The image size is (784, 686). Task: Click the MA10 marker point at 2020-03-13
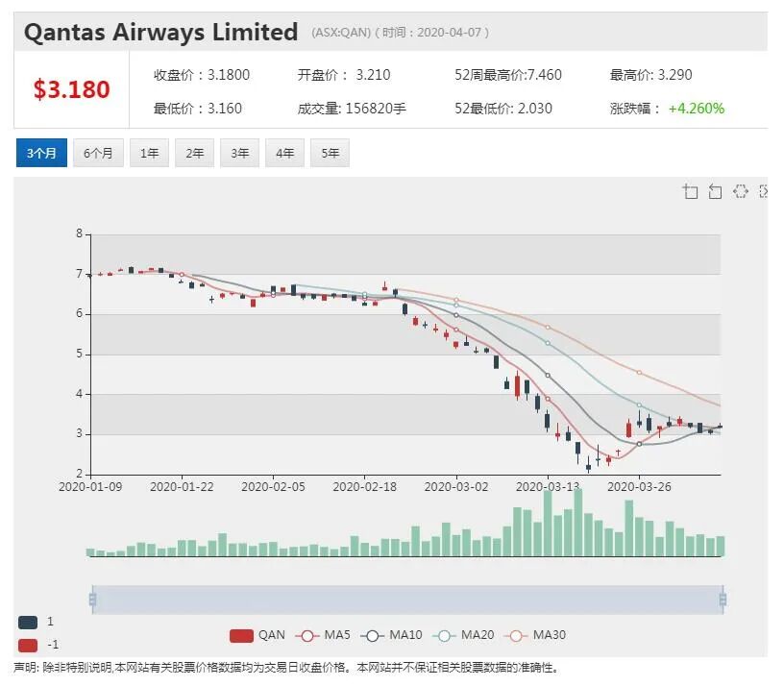[548, 376]
